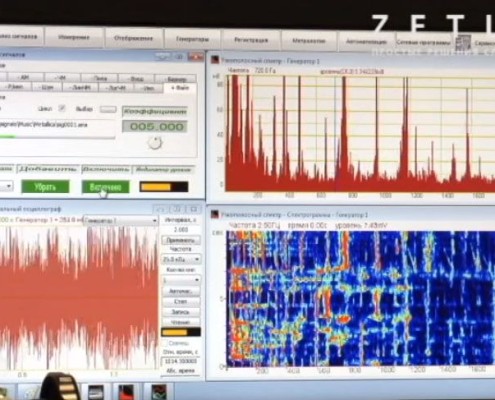The height and width of the screenshot is (400, 495).
Task: Click the small Выбор file button
Action: click(x=108, y=109)
